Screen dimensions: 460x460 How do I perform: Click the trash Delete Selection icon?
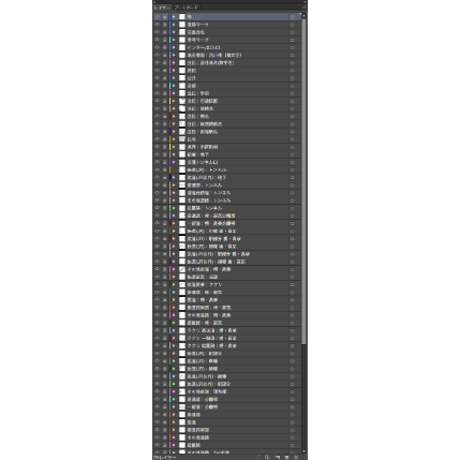pos(296,457)
